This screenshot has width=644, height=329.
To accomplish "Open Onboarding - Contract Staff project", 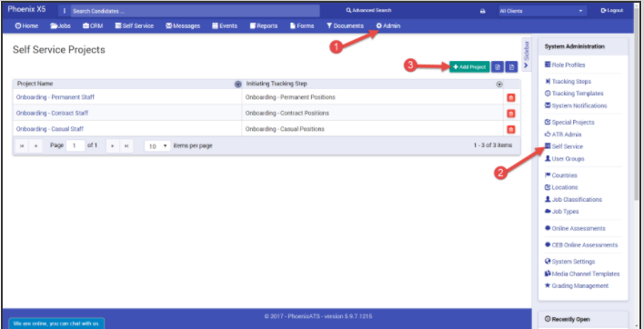I will coord(52,113).
